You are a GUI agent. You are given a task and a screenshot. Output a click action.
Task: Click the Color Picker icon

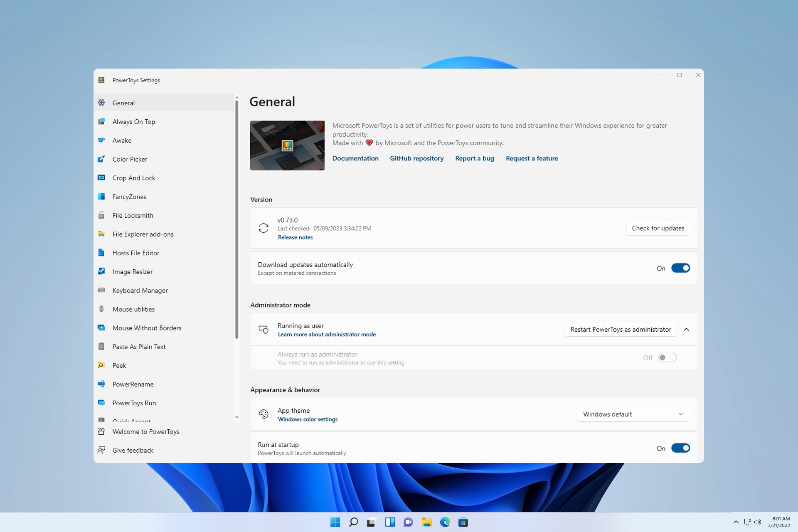tap(101, 159)
